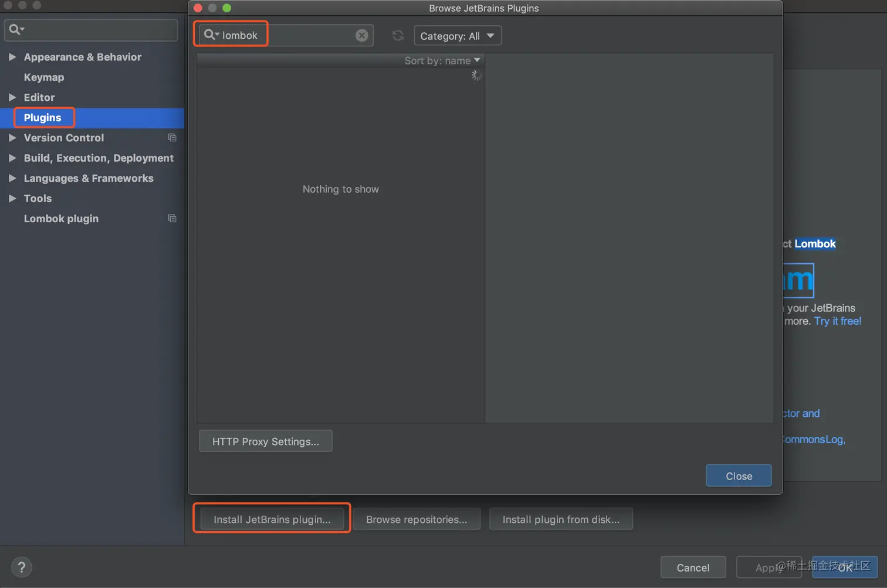Click Install JetBrains plugin button
The width and height of the screenshot is (887, 588).
pos(272,519)
